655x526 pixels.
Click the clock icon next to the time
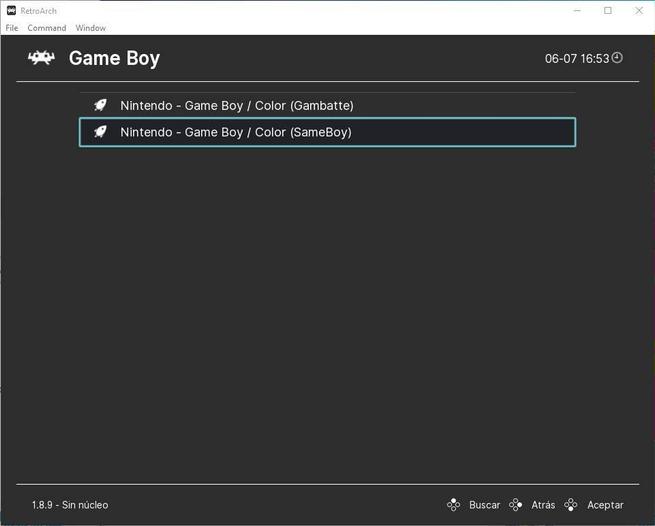617,58
